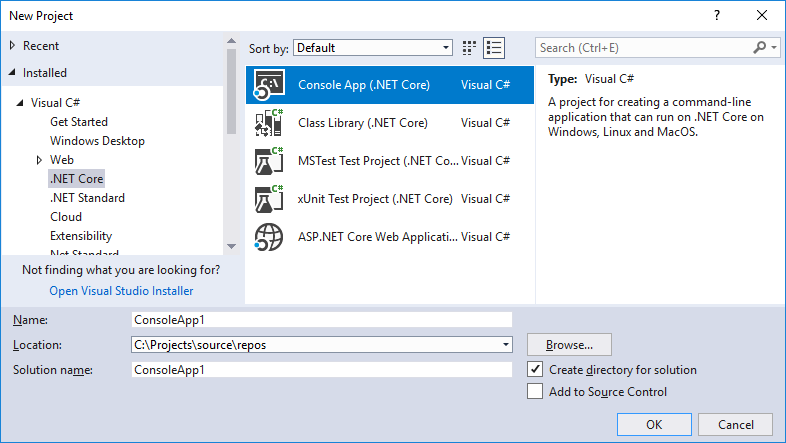
Task: Close the New Project dialog
Action: 762,16
